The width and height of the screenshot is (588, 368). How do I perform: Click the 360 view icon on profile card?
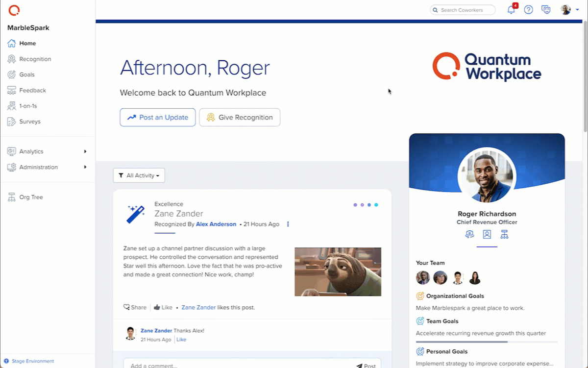tap(469, 234)
